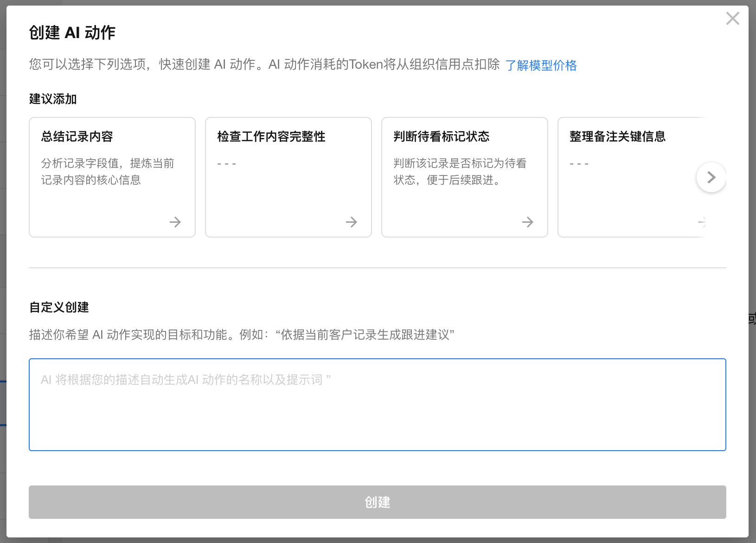Click the dashes placeholder in 整理备注关键信息 card
This screenshot has height=543, width=756.
[579, 164]
